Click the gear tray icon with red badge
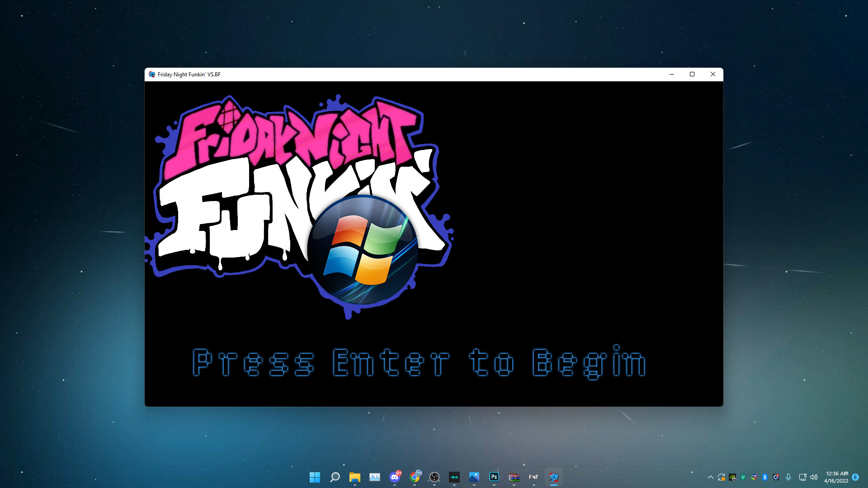 776,477
